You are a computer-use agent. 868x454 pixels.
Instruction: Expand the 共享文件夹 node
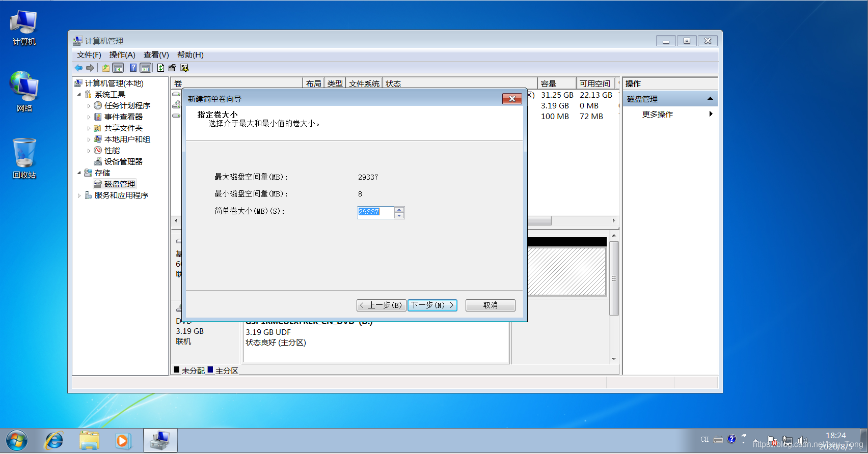[x=89, y=128]
